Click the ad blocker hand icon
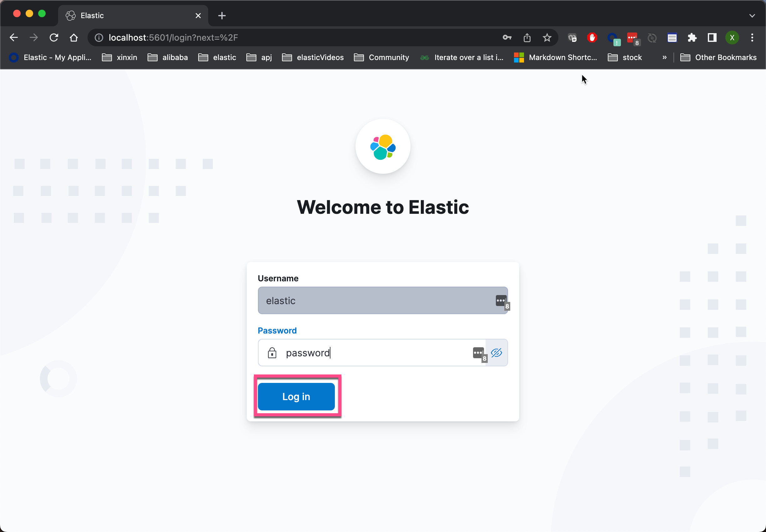The width and height of the screenshot is (766, 532). 592,38
